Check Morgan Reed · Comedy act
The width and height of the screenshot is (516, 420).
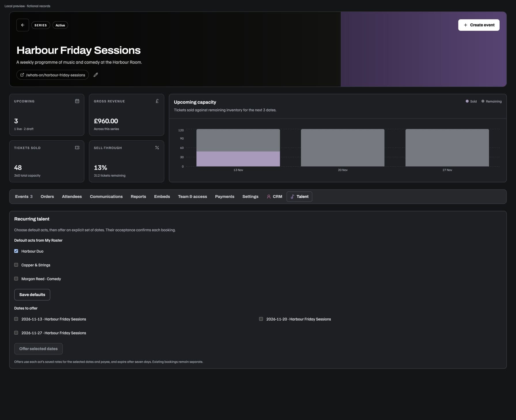coord(16,279)
